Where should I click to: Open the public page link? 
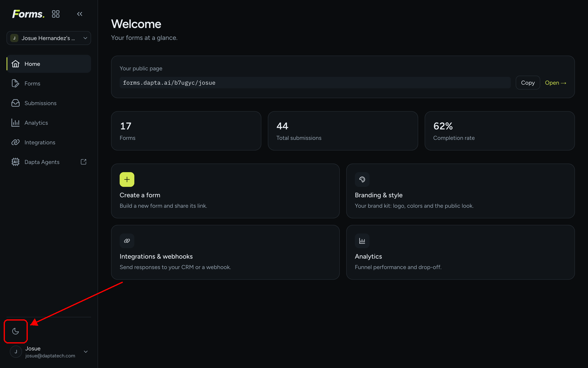pos(556,83)
